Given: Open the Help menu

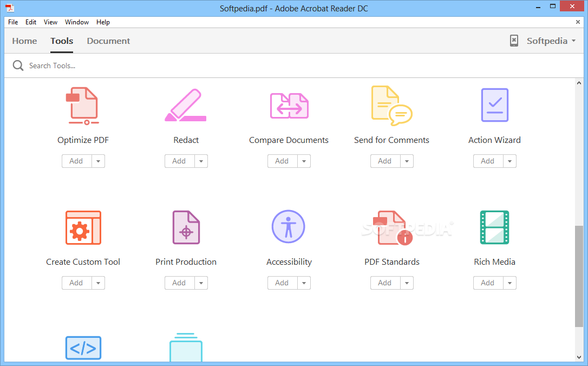Looking at the screenshot, I should (103, 22).
